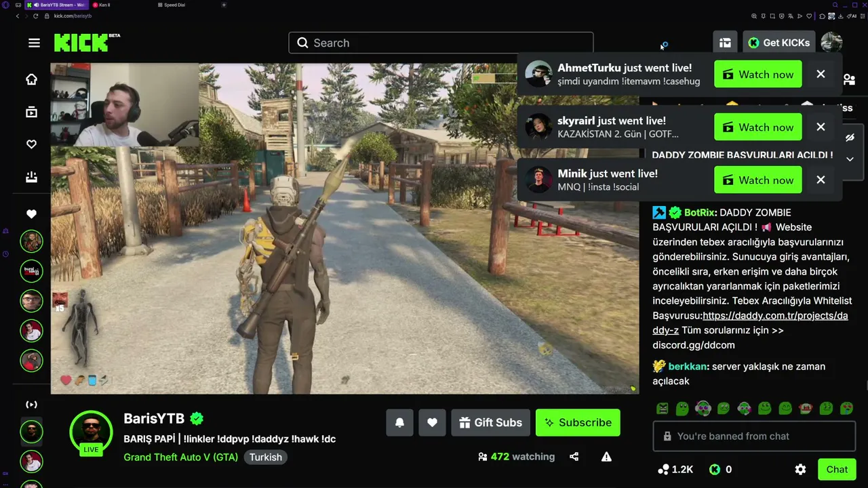The height and width of the screenshot is (488, 868).
Task: Open chat settings gear
Action: click(800, 469)
